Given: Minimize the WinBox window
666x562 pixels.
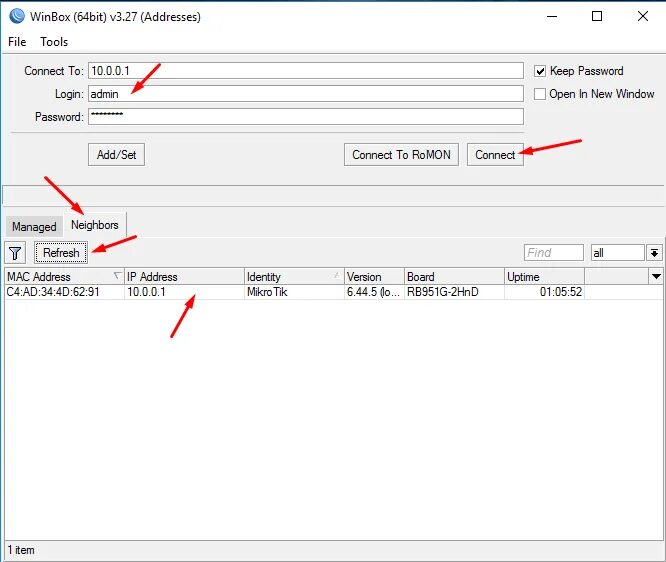Looking at the screenshot, I should tap(552, 17).
